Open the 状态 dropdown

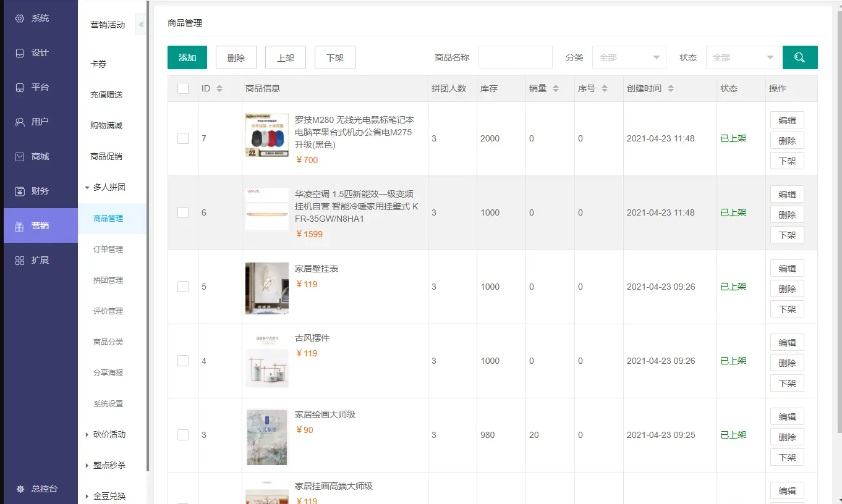coord(742,57)
